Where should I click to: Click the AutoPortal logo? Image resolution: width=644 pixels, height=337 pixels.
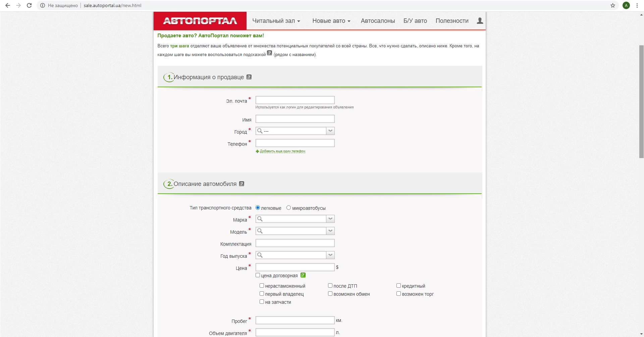(200, 21)
